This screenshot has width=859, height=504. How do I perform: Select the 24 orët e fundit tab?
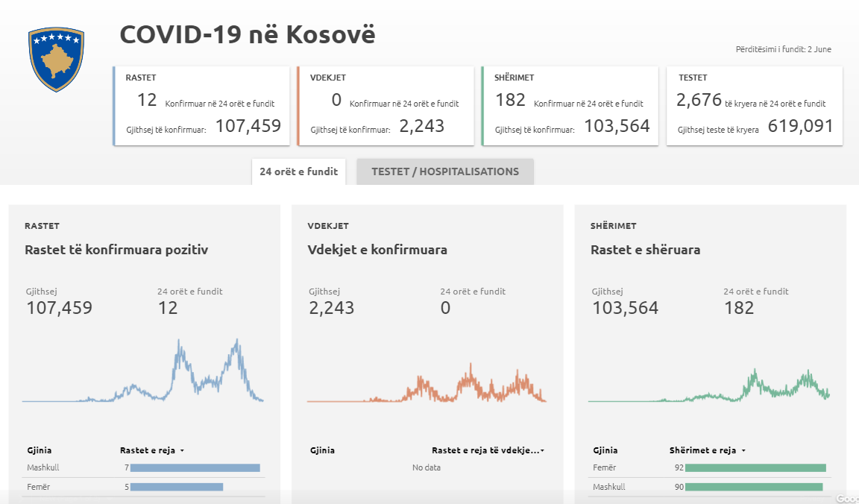point(298,171)
